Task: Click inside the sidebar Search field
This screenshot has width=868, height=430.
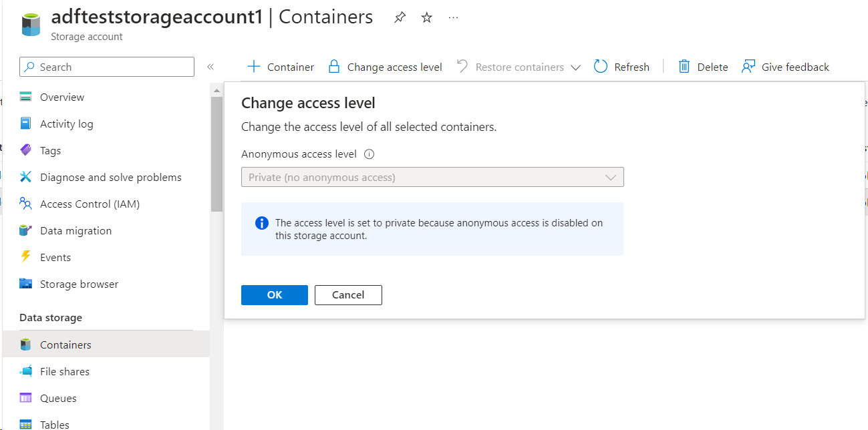Action: pyautogui.click(x=107, y=67)
